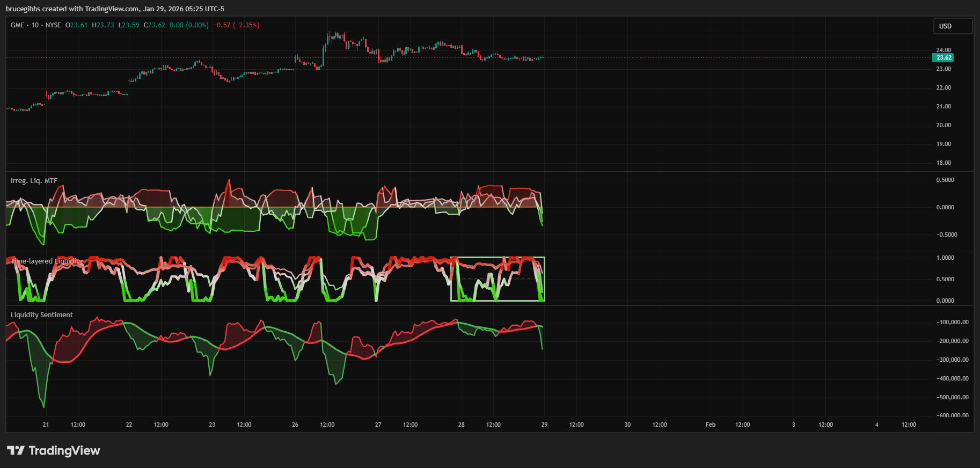Open the USD currency selector

[952, 26]
